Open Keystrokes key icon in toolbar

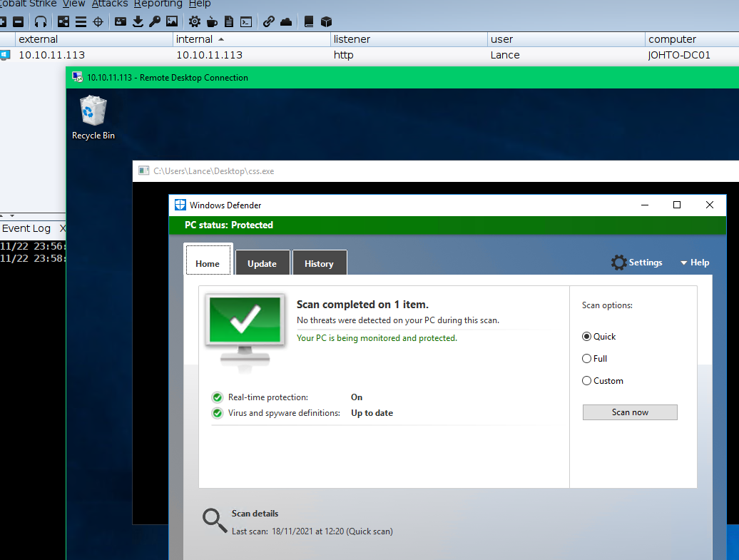[155, 21]
